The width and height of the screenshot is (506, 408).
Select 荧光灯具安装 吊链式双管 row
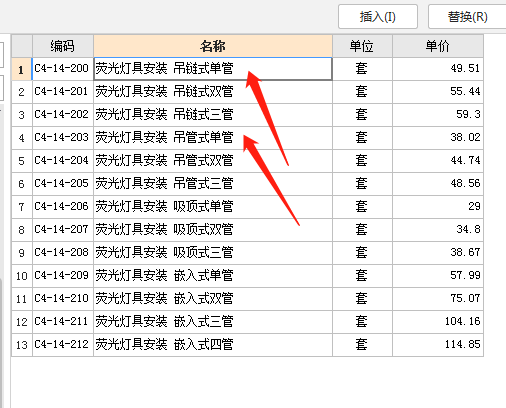click(213, 92)
